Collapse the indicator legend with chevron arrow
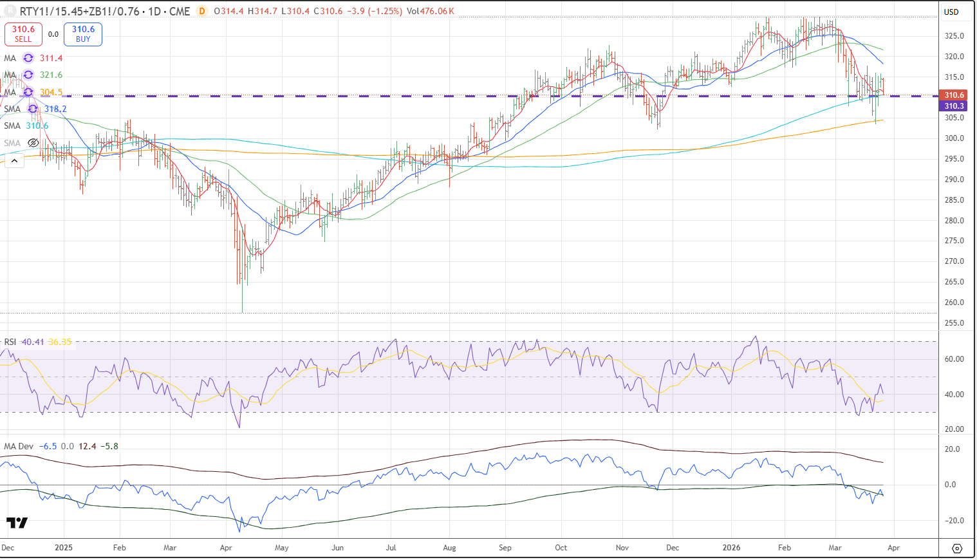The width and height of the screenshot is (977, 560). (14, 160)
